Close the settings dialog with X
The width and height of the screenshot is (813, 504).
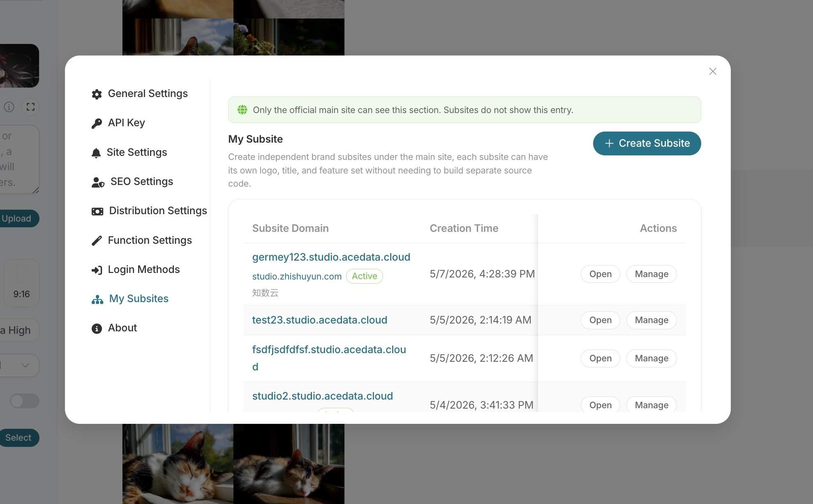click(713, 72)
